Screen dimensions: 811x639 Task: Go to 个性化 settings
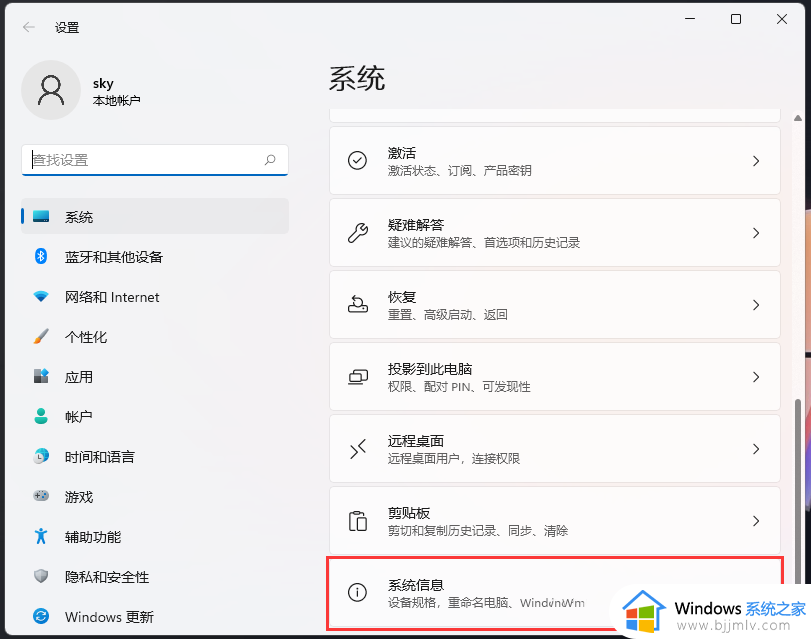155,336
